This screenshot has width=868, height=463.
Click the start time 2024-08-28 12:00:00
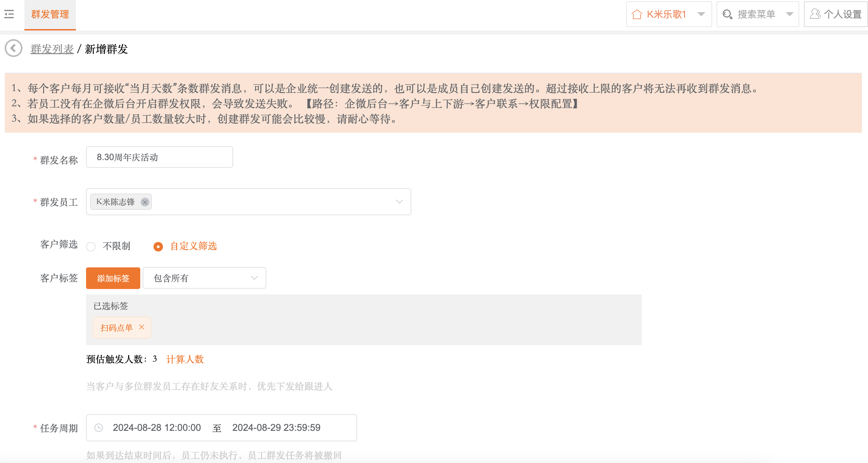[x=157, y=427]
